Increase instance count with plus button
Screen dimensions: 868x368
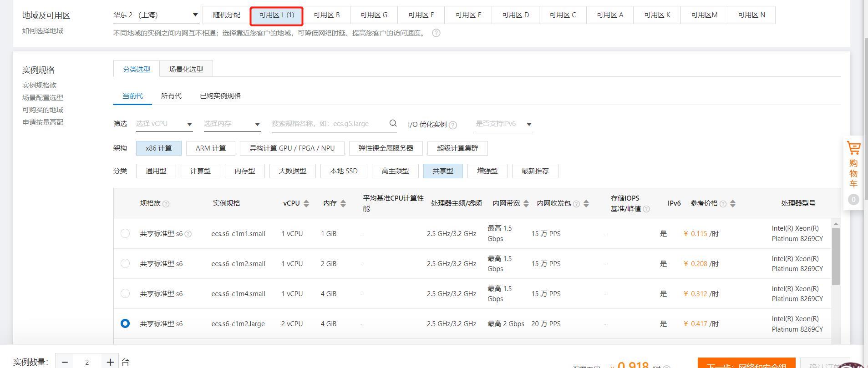coord(110,362)
